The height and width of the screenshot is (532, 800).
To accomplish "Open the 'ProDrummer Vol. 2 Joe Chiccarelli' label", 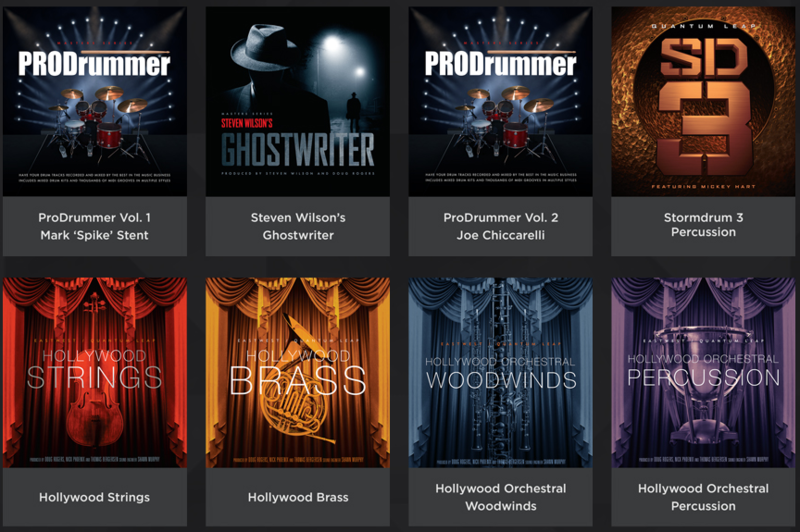I will pyautogui.click(x=500, y=226).
